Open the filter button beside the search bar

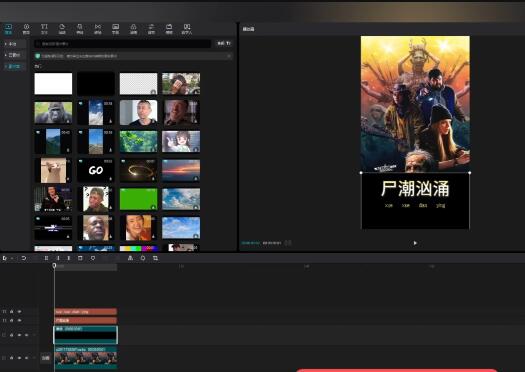[224, 44]
